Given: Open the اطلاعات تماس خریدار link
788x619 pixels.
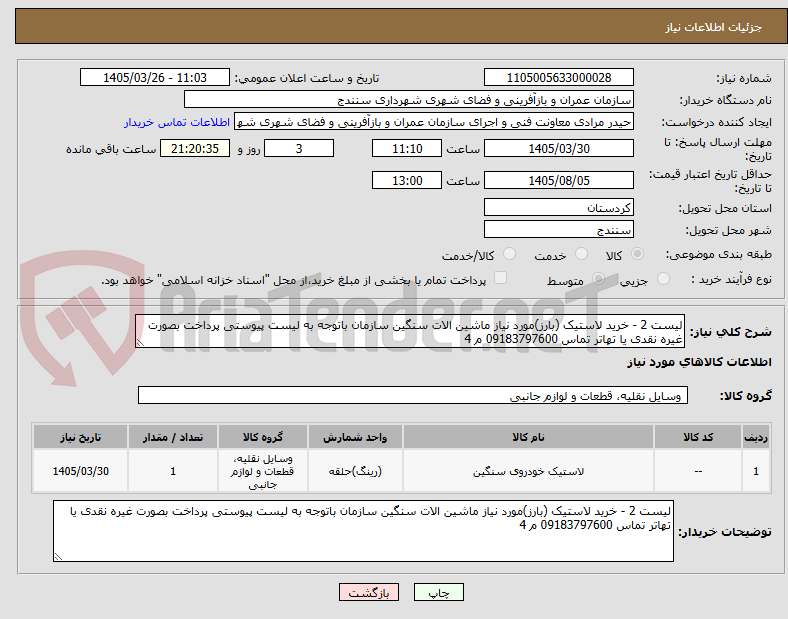Looking at the screenshot, I should click(x=177, y=122).
